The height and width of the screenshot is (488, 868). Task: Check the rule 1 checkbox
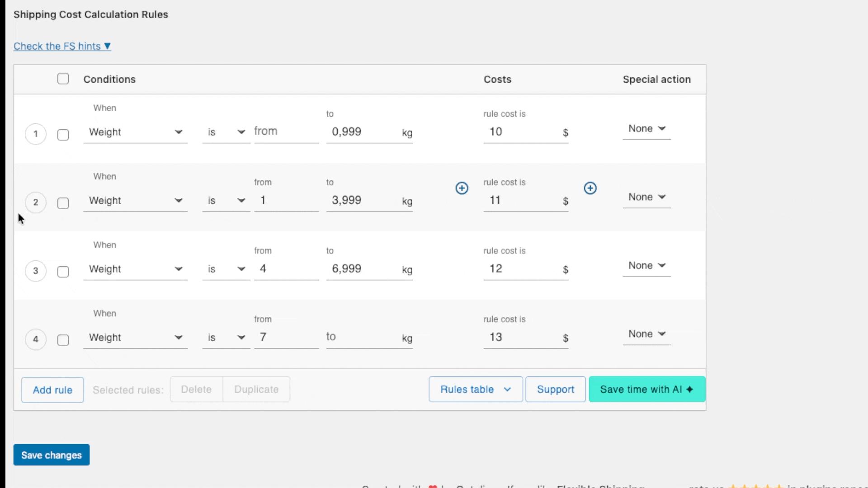[63, 135]
